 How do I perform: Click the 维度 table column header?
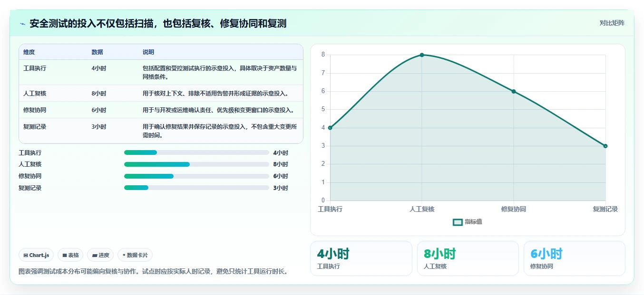click(x=29, y=52)
